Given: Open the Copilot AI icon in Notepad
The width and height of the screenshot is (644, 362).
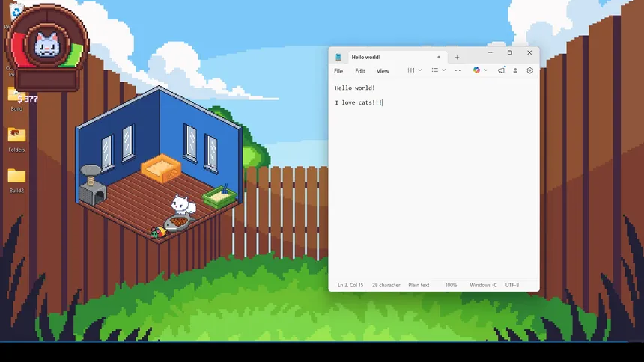Looking at the screenshot, I should [x=476, y=70].
